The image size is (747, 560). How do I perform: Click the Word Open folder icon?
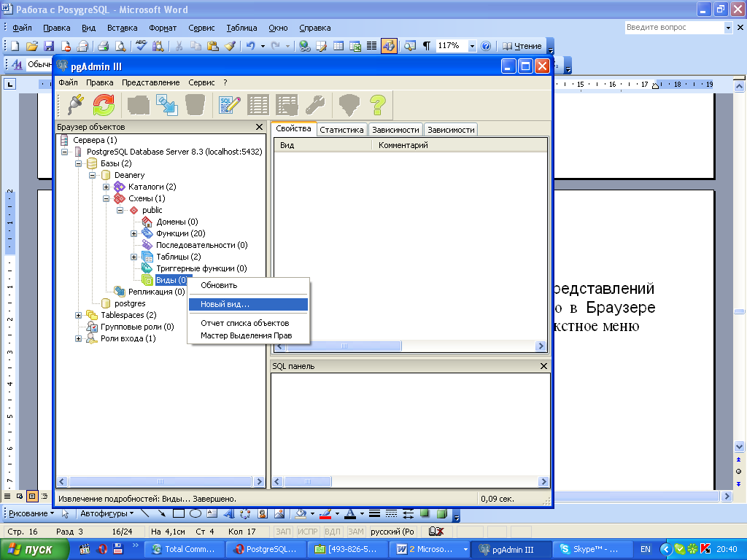(32, 46)
